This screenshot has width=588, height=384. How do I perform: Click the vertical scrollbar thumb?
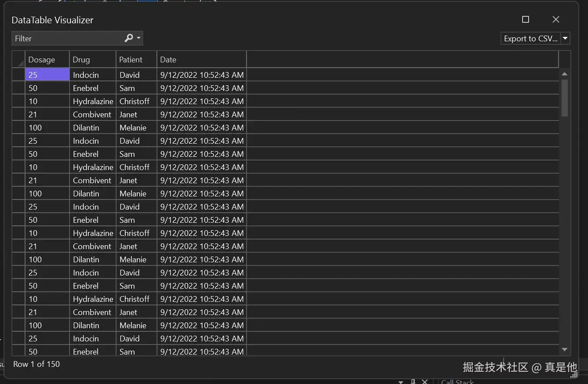(x=565, y=98)
